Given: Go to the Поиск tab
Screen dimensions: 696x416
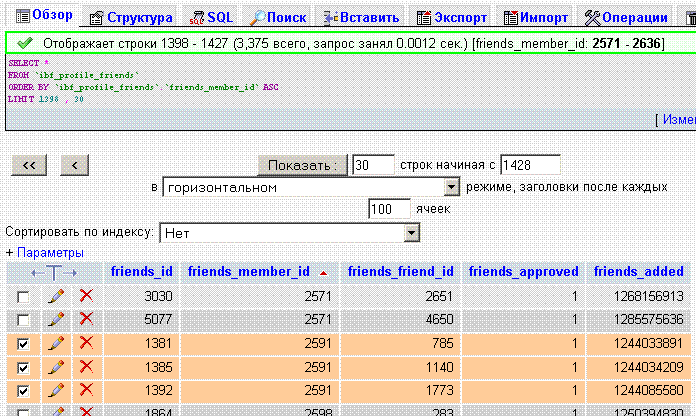Looking at the screenshot, I should (x=278, y=18).
